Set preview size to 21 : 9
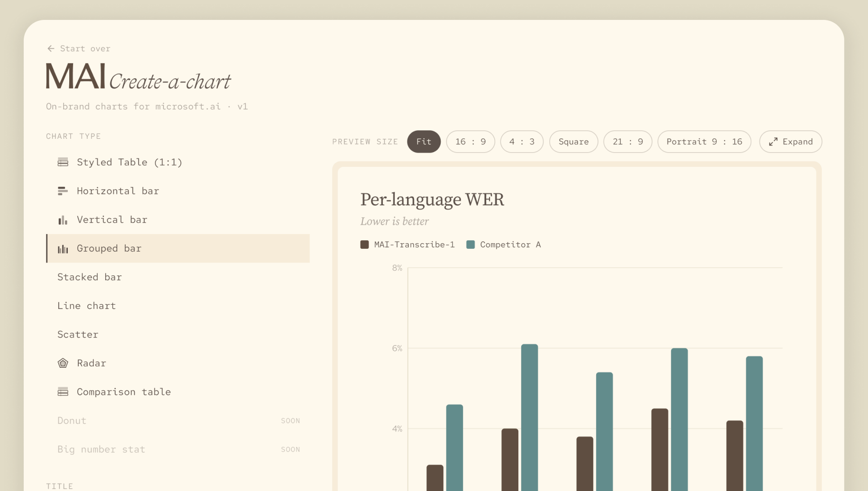Image resolution: width=868 pixels, height=491 pixels. coord(628,142)
